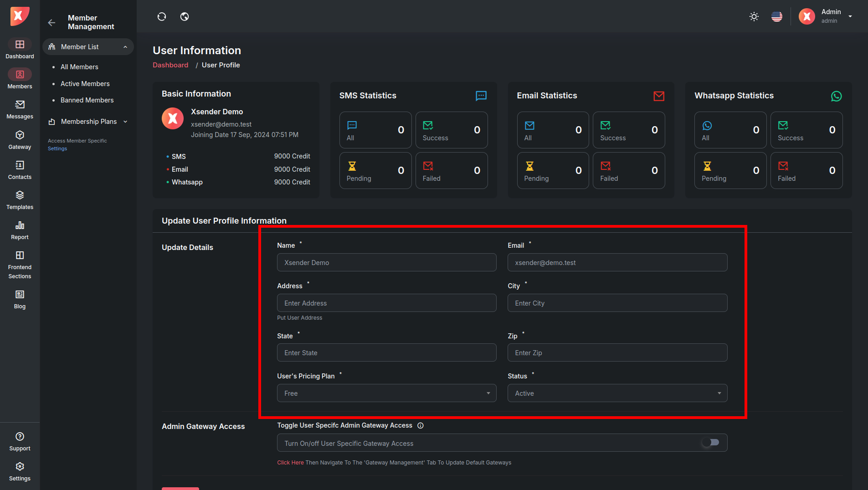This screenshot has width=868, height=490.
Task: Enable User Specific Gateway Access toggle
Action: 710,443
